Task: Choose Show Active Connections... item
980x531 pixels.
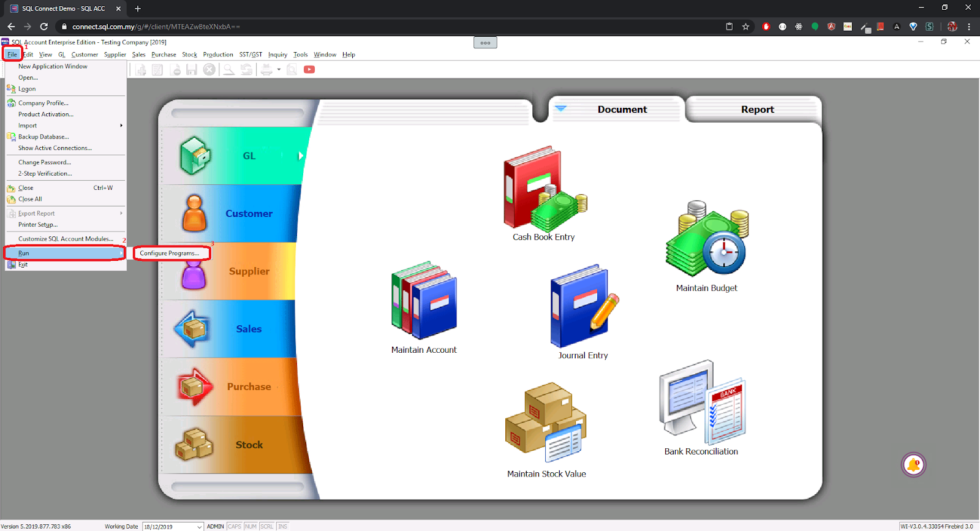Action: coord(66,148)
